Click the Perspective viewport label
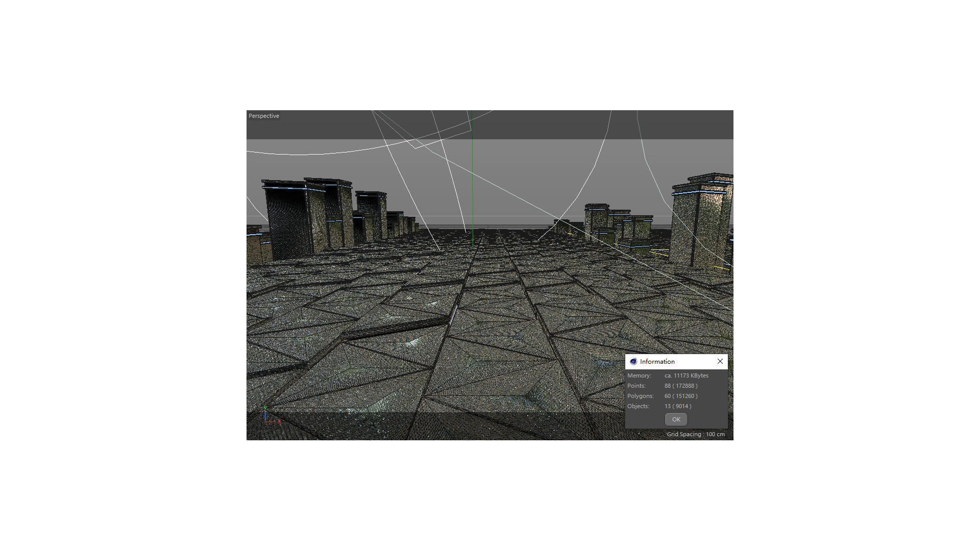Image resolution: width=980 pixels, height=551 pixels. tap(264, 116)
